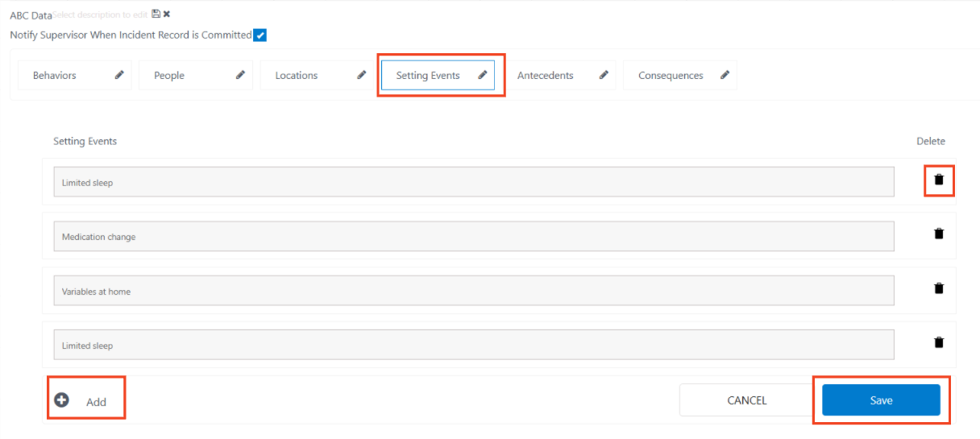Click the pencil icon on Antecedents tab
The image size is (980, 439).
click(604, 75)
